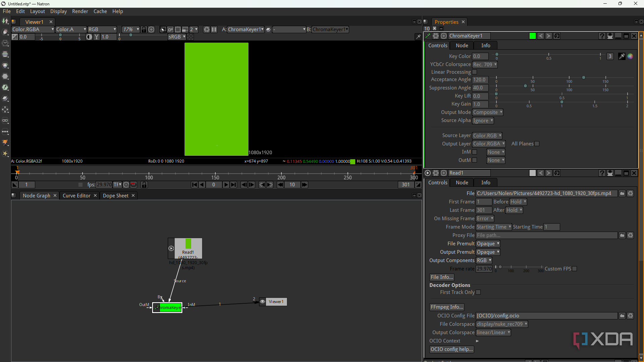Viewport: 644px width, 362px height.
Task: Open the YCbCr Colorspace Rec. 709 dropdown
Action: pos(485,64)
